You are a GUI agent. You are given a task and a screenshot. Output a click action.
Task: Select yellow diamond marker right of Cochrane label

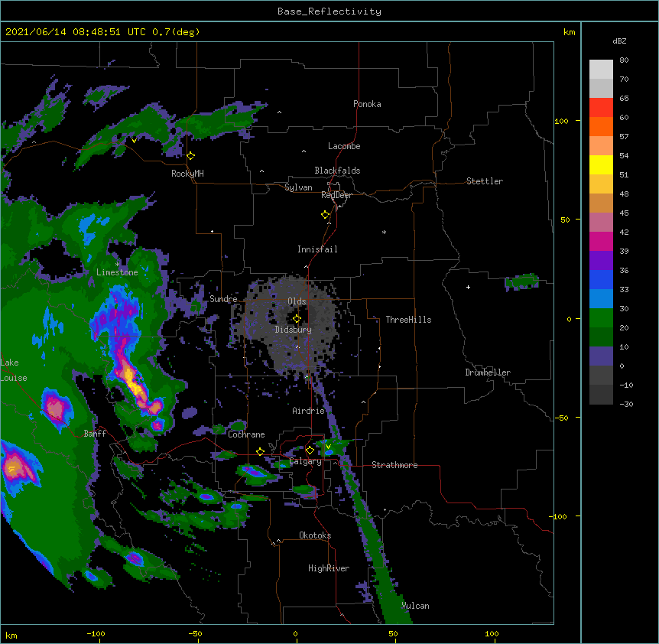(x=260, y=451)
